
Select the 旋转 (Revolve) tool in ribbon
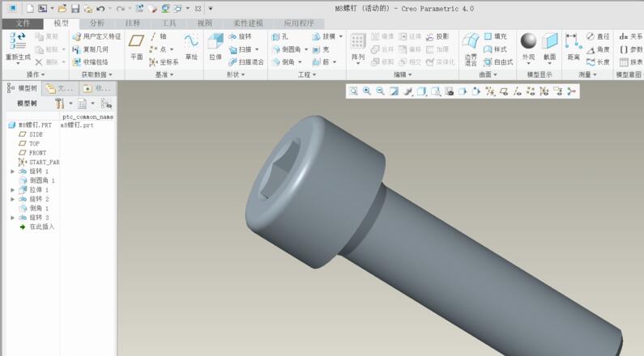point(240,36)
